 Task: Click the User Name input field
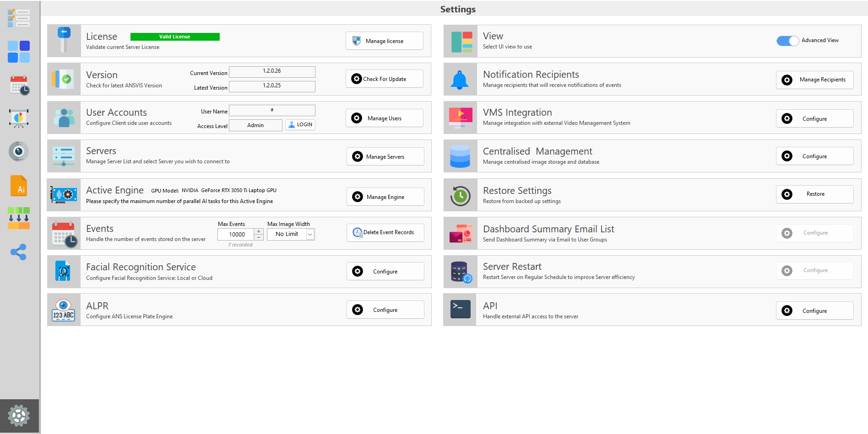coord(272,111)
